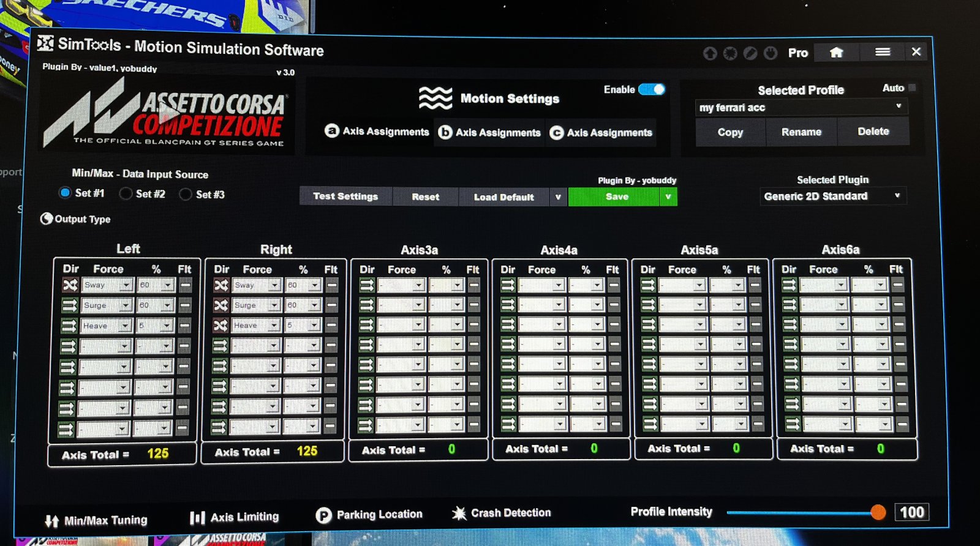Click the power plug circle icon in the title bar
The width and height of the screenshot is (980, 546).
[x=771, y=53]
